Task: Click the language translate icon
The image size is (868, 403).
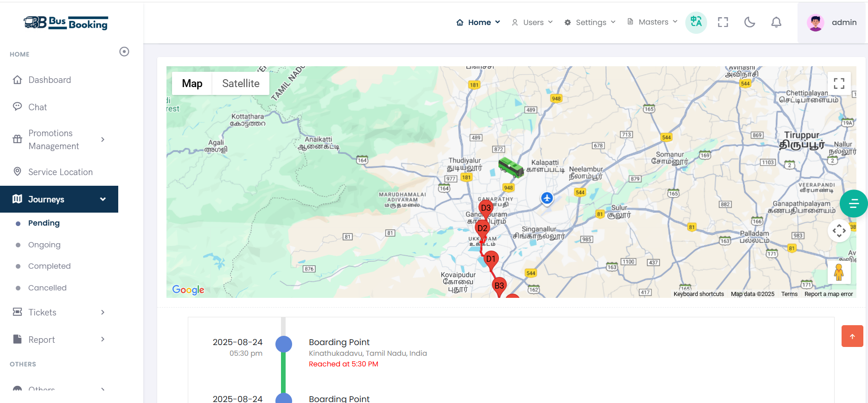Action: 696,22
